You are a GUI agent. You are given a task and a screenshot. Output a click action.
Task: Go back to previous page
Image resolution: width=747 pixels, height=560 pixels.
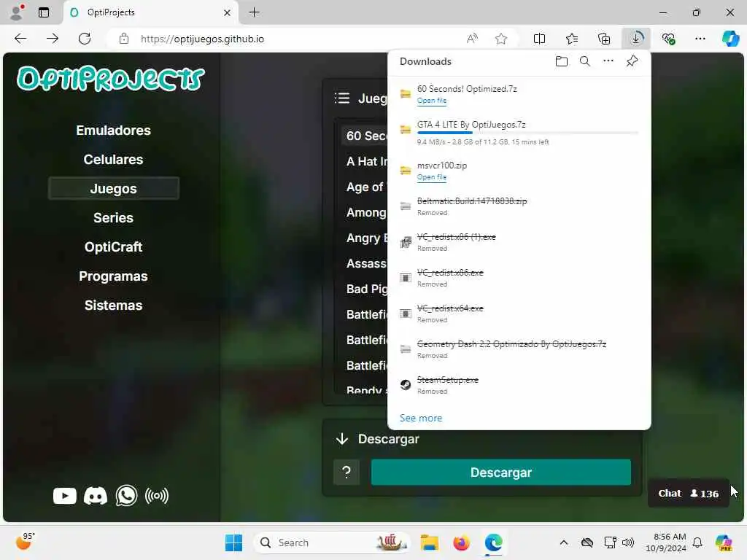pyautogui.click(x=20, y=39)
